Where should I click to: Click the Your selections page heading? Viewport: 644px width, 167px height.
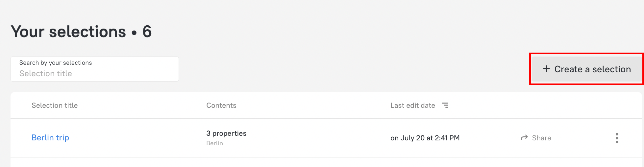coord(68,32)
